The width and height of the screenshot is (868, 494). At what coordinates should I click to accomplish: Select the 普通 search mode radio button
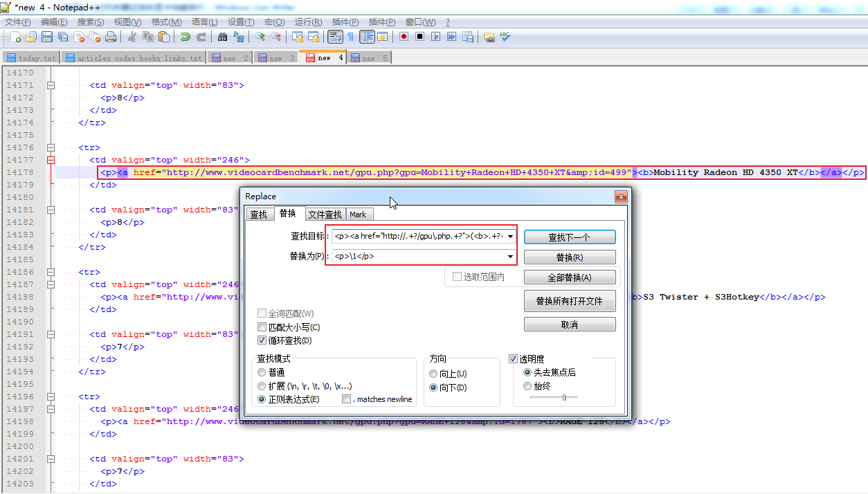(262, 372)
